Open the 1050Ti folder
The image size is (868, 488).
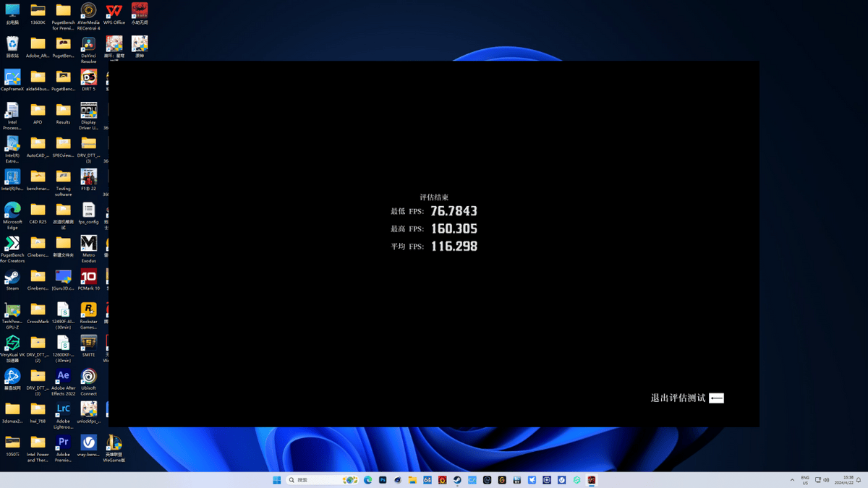[x=12, y=445]
